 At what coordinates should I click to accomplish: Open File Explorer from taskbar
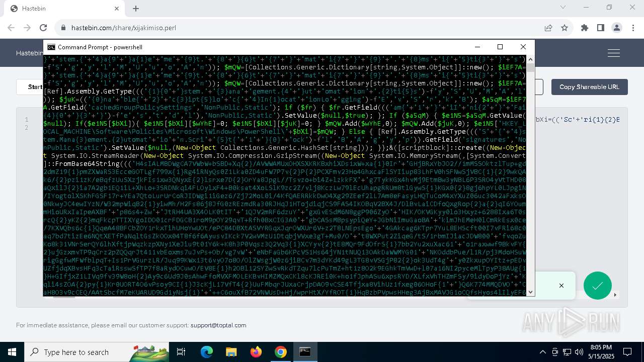point(231,352)
